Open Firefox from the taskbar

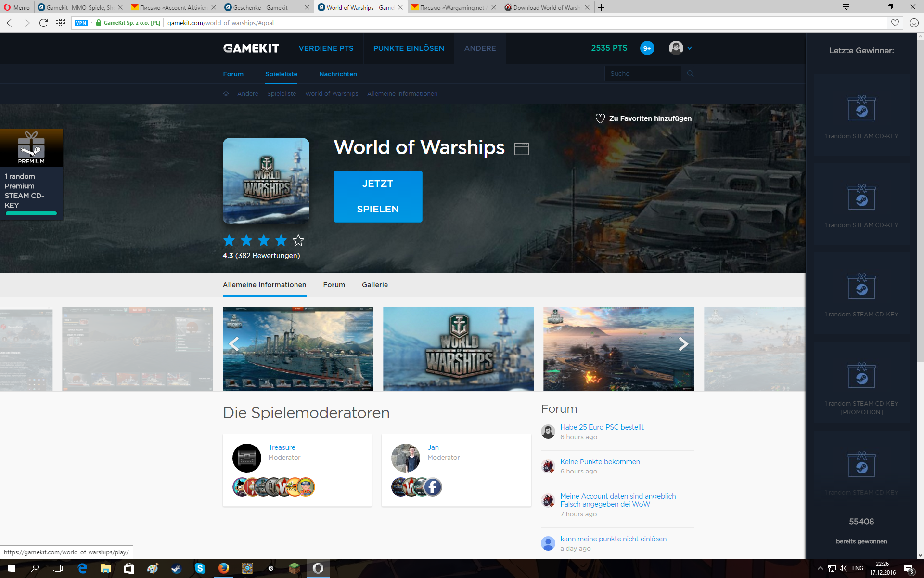223,568
